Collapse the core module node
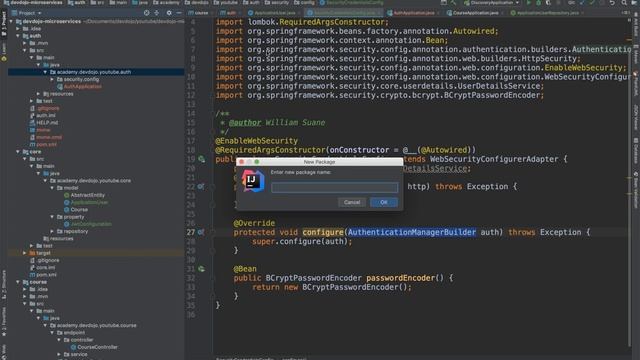This screenshot has height=360, width=640. (x=18, y=151)
